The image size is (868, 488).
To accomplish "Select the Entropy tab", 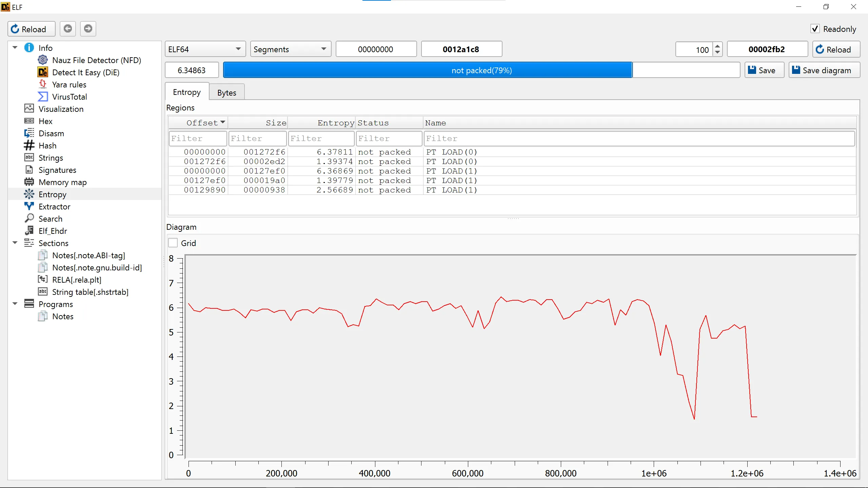I will (x=186, y=92).
